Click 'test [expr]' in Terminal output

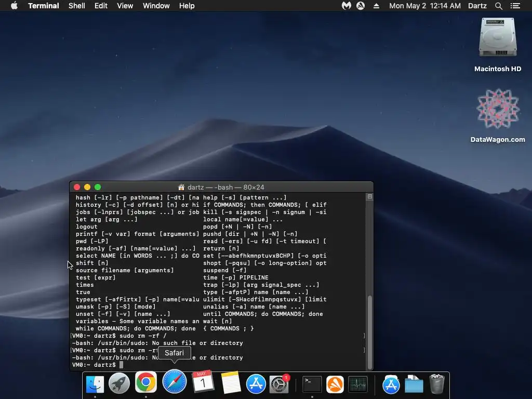click(96, 277)
